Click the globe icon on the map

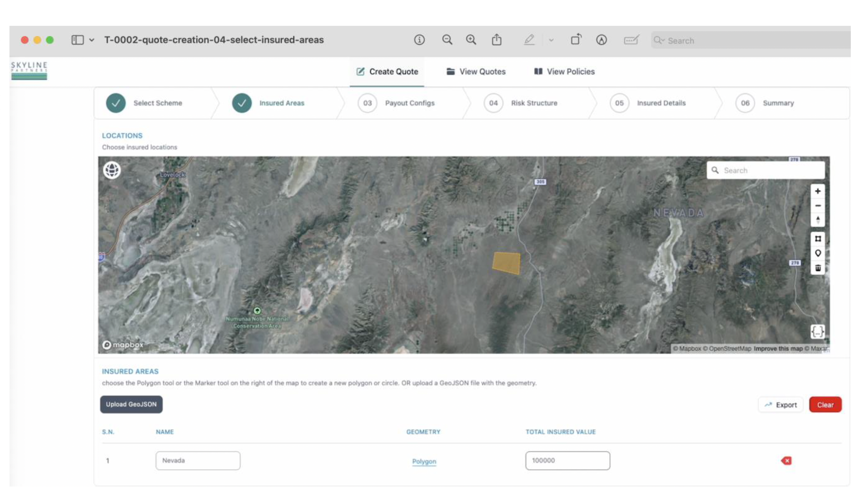coord(112,170)
